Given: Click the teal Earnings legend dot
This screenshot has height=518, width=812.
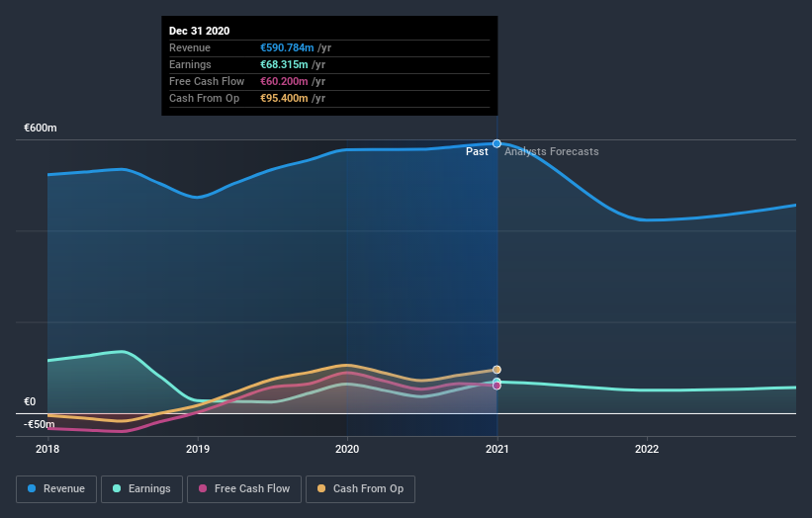Looking at the screenshot, I should (117, 488).
